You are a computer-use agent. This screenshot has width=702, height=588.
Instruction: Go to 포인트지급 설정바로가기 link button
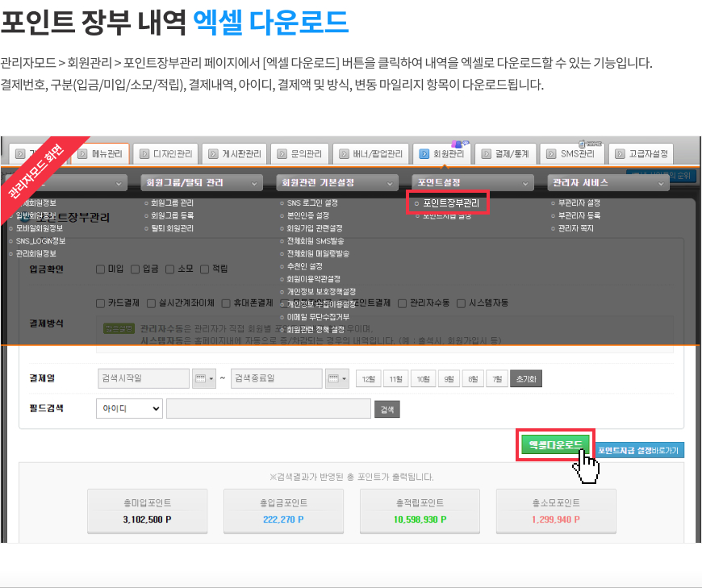[639, 450]
